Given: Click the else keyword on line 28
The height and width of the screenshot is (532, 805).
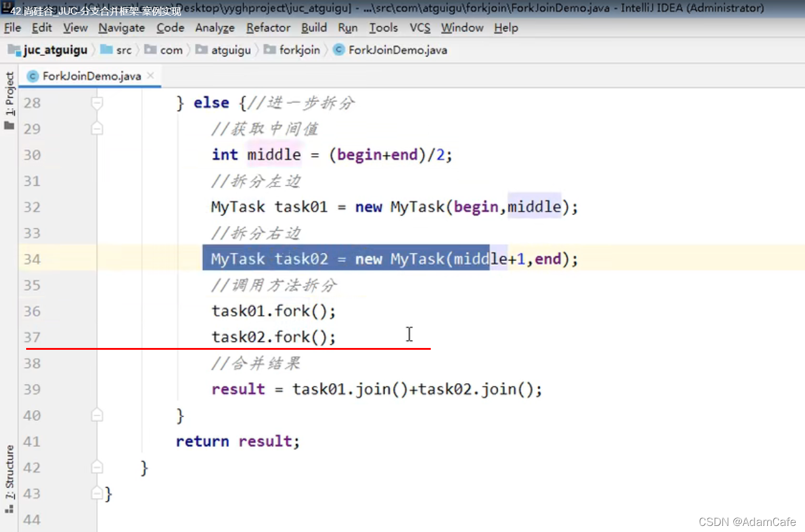Looking at the screenshot, I should (x=211, y=103).
